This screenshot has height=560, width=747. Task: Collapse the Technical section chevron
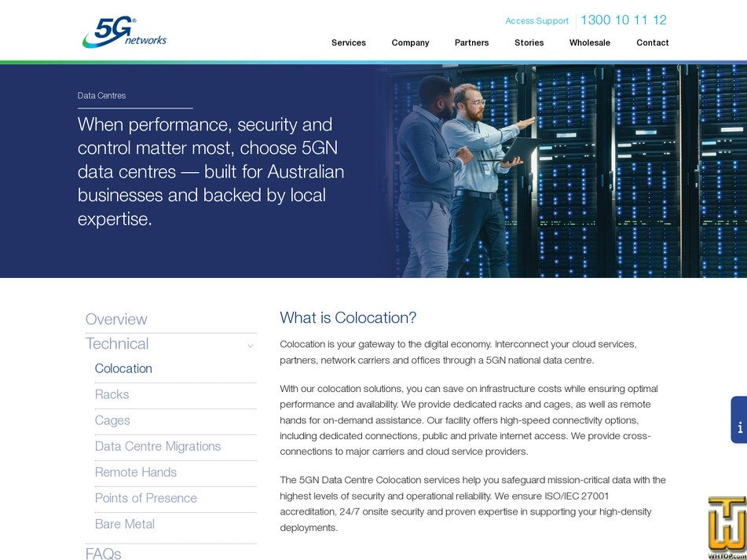(250, 346)
